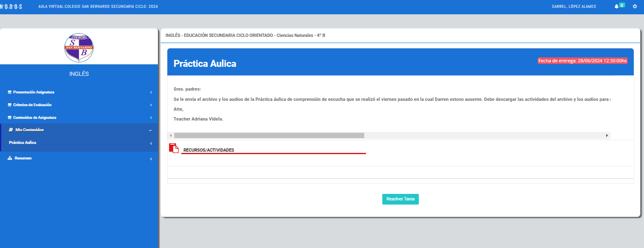644x248 pixels.
Task: Click the Criterios de Evaluación sidebar icon
Action: pos(9,105)
